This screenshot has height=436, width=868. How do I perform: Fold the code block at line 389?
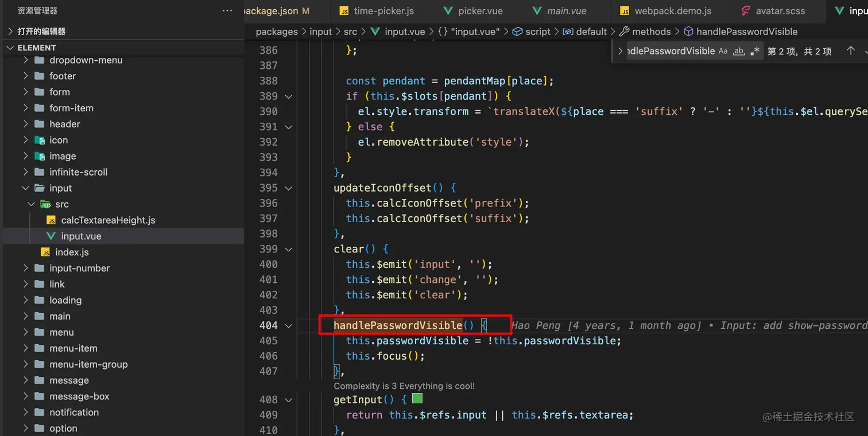[x=289, y=96]
